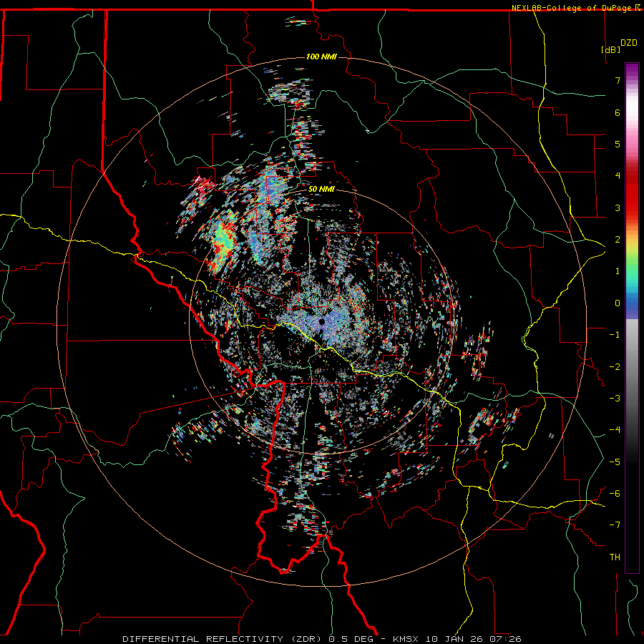Click the 7 value on the color scale
The image size is (644, 644).
tap(618, 80)
